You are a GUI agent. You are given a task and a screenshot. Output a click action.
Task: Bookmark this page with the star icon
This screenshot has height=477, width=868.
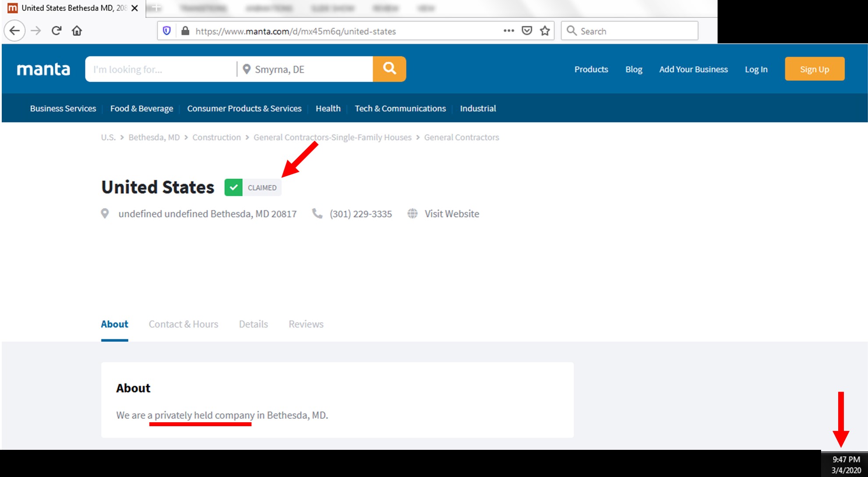point(545,31)
